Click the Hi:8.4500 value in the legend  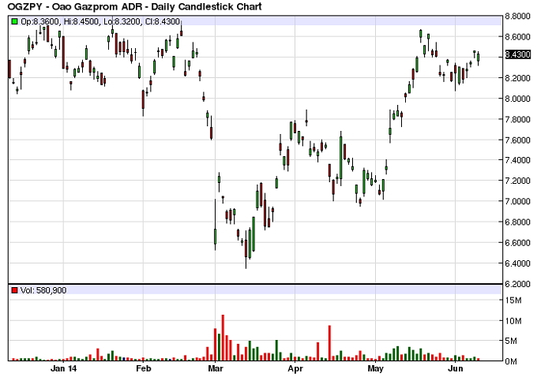tap(81, 21)
